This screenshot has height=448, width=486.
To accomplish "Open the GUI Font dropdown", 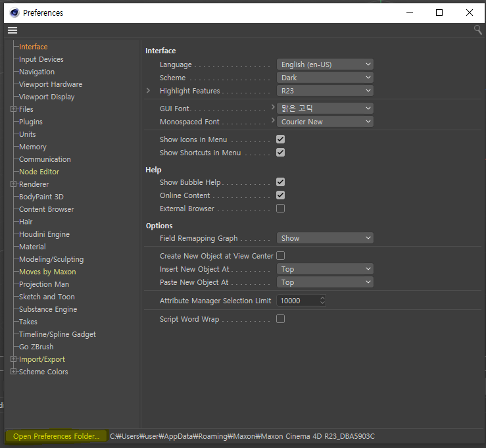I will [x=325, y=108].
